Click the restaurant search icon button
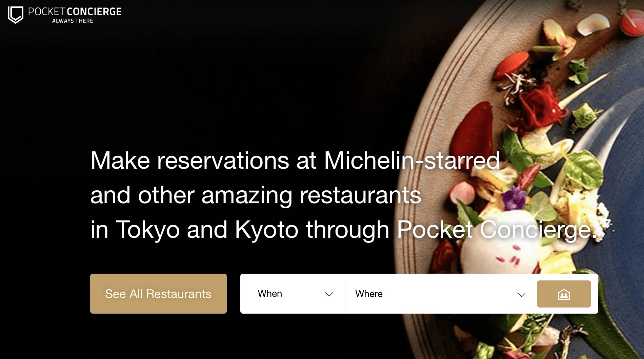This screenshot has width=644, height=359. 564,294
